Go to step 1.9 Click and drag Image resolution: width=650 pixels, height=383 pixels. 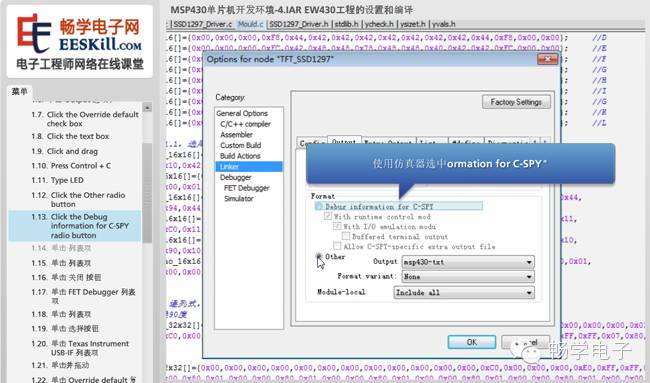[x=65, y=151]
